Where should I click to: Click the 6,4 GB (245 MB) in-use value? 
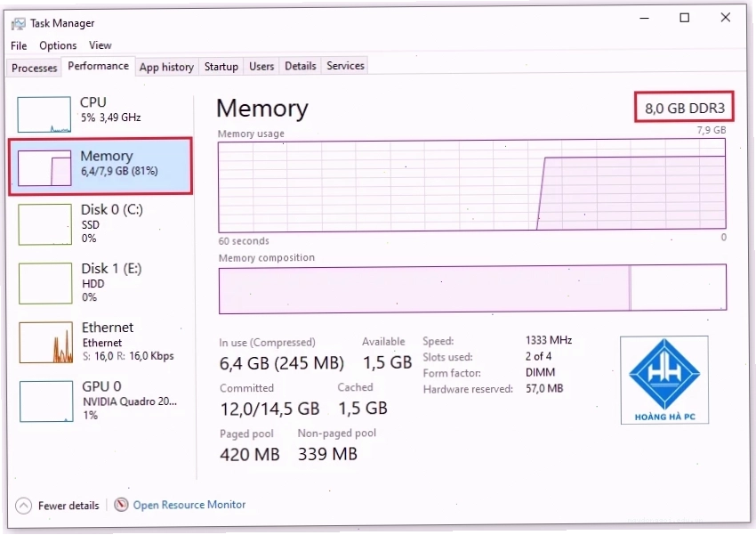coord(282,363)
